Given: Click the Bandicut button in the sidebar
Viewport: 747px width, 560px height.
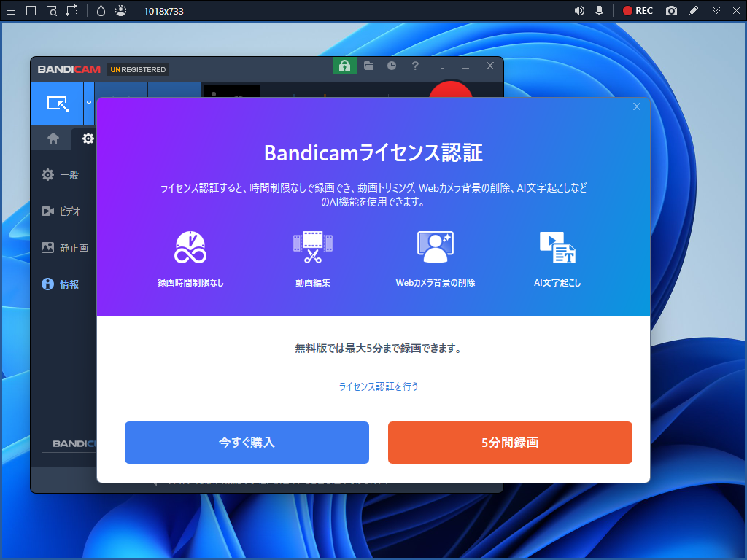Looking at the screenshot, I should [x=69, y=443].
